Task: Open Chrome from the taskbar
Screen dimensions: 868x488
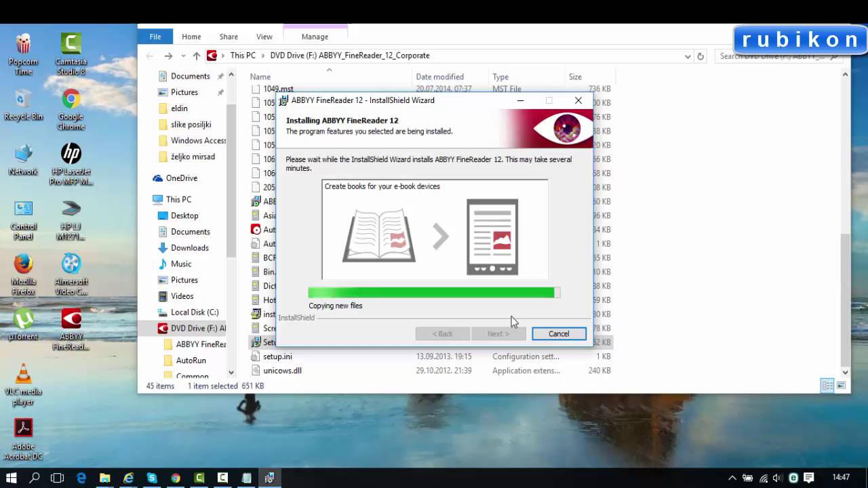Action: [x=176, y=478]
